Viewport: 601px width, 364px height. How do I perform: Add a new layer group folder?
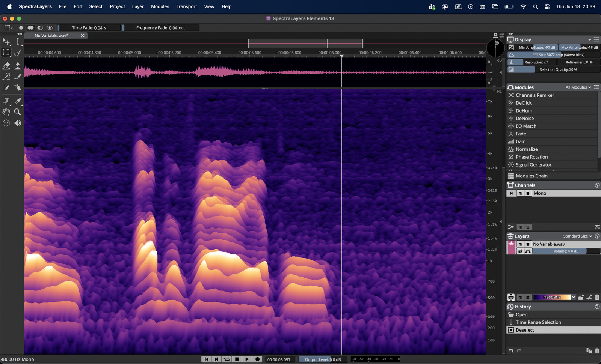coord(581,297)
